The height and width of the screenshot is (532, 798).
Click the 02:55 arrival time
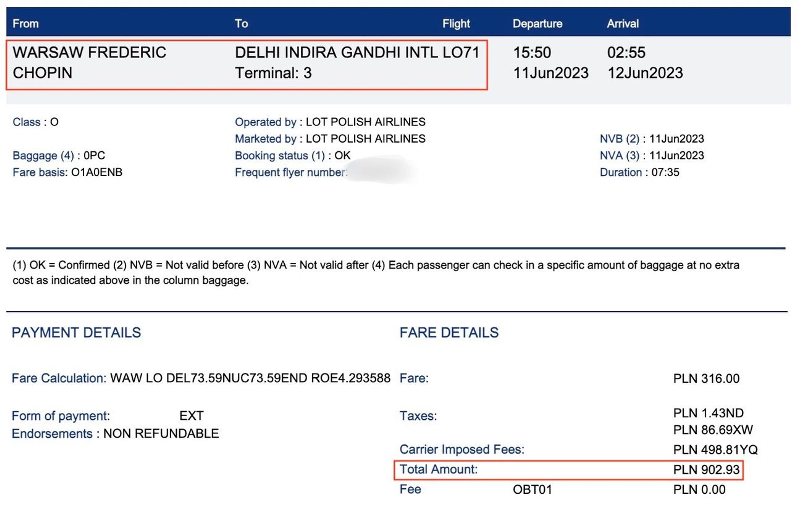coord(626,53)
